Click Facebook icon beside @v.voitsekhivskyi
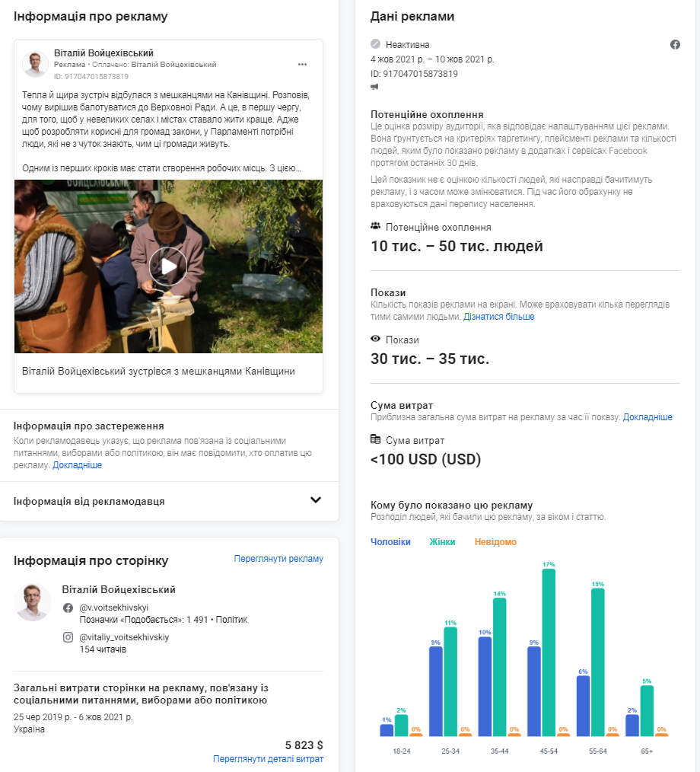 point(68,608)
